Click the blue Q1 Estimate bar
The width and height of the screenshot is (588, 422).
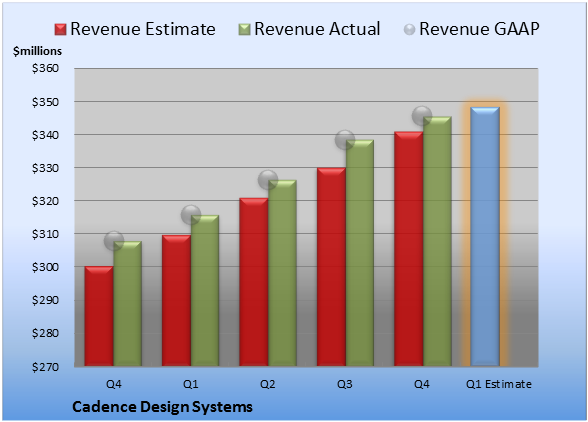[x=485, y=236]
